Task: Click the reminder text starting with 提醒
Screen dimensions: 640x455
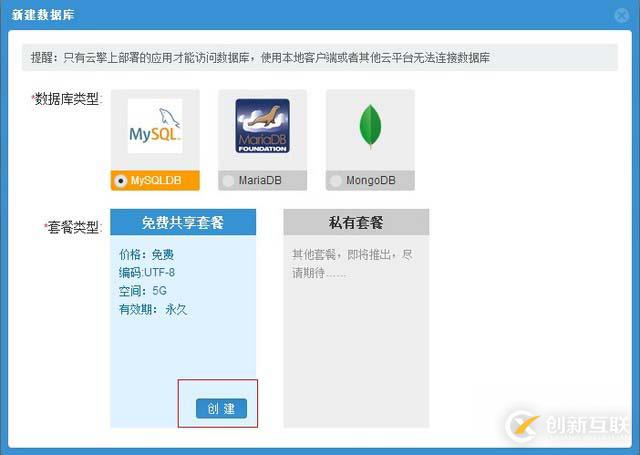Action: coord(260,58)
